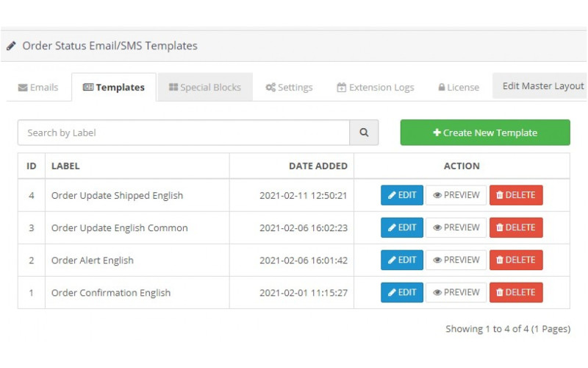Click the date 2021-02-06 16:01:42

click(x=304, y=261)
